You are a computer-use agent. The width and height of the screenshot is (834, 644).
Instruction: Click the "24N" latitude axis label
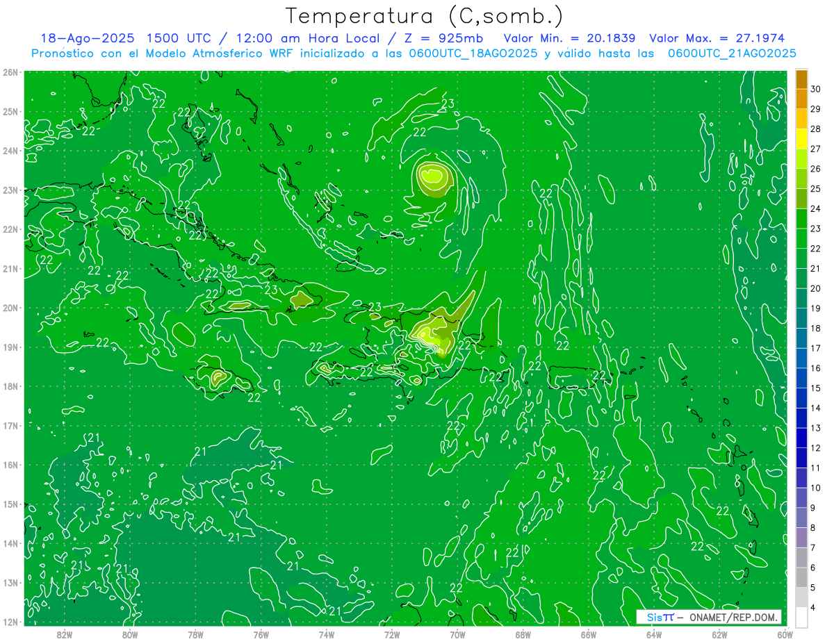coord(10,151)
